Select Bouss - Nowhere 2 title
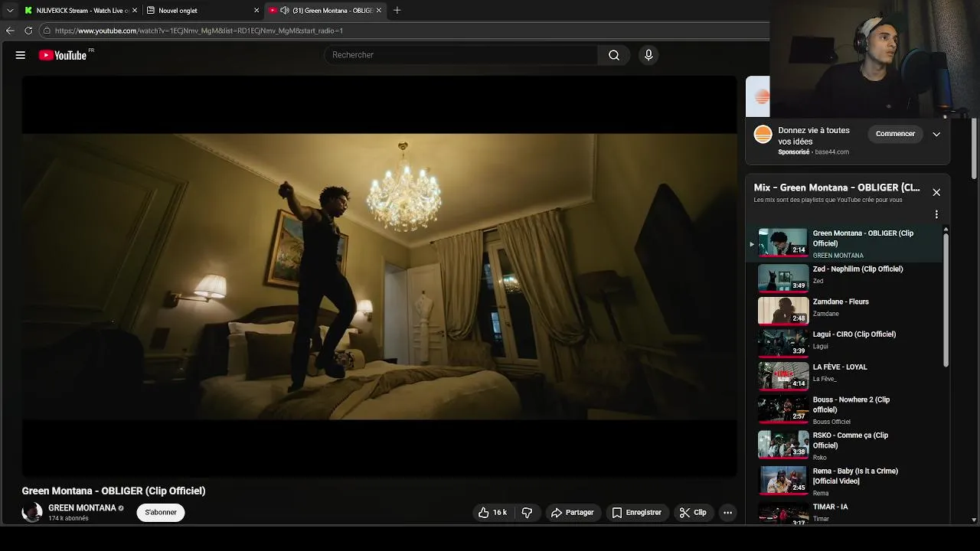Image resolution: width=980 pixels, height=551 pixels. point(851,405)
